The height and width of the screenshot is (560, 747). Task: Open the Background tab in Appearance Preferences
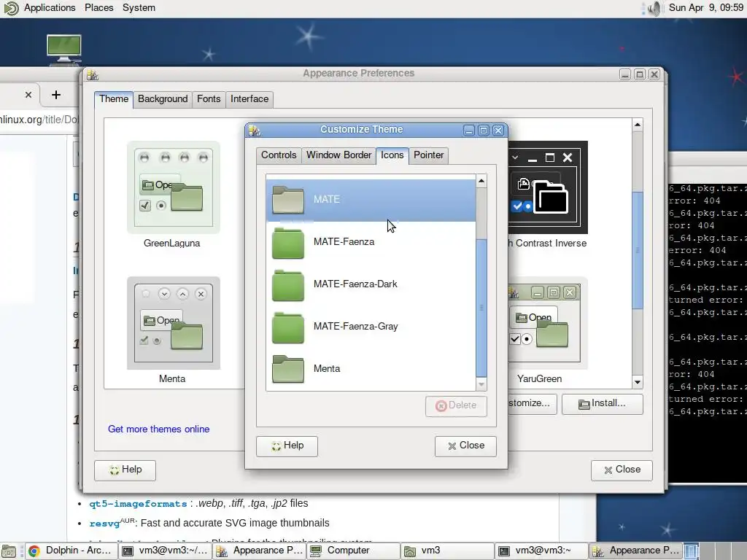pos(163,99)
